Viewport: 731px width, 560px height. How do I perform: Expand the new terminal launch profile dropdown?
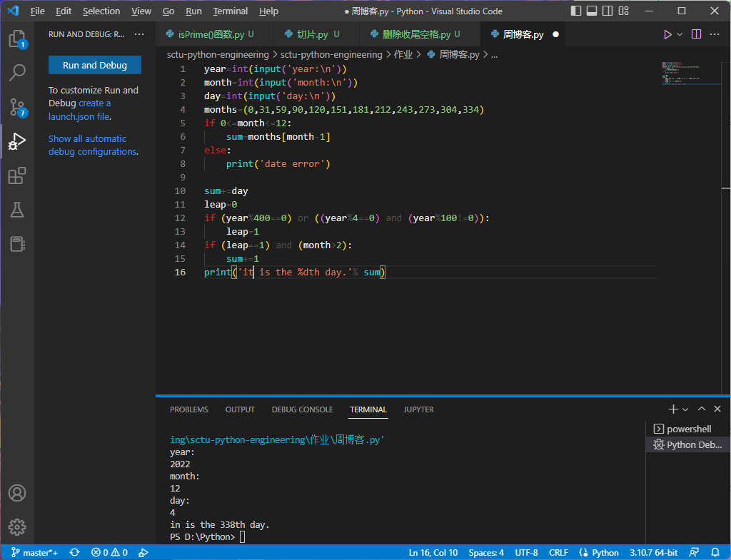click(x=685, y=409)
